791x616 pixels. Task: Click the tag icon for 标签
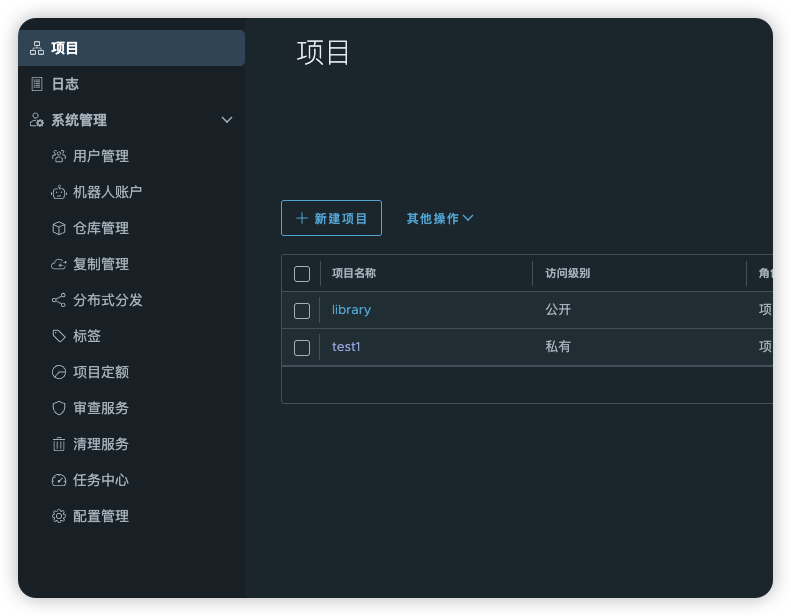[59, 336]
